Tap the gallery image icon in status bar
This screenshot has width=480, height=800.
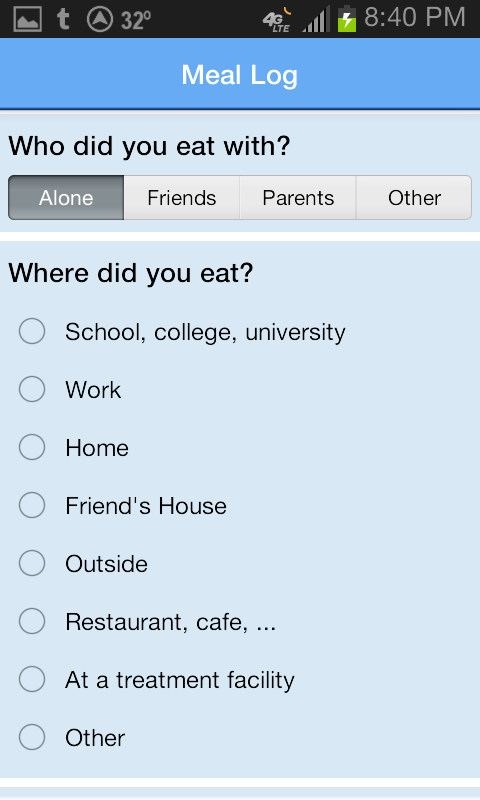(28, 19)
